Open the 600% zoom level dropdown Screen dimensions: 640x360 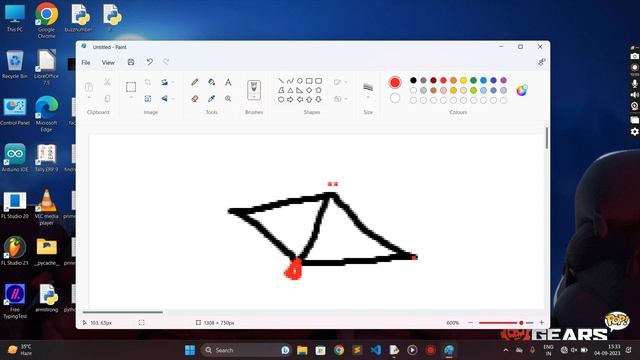coord(453,322)
